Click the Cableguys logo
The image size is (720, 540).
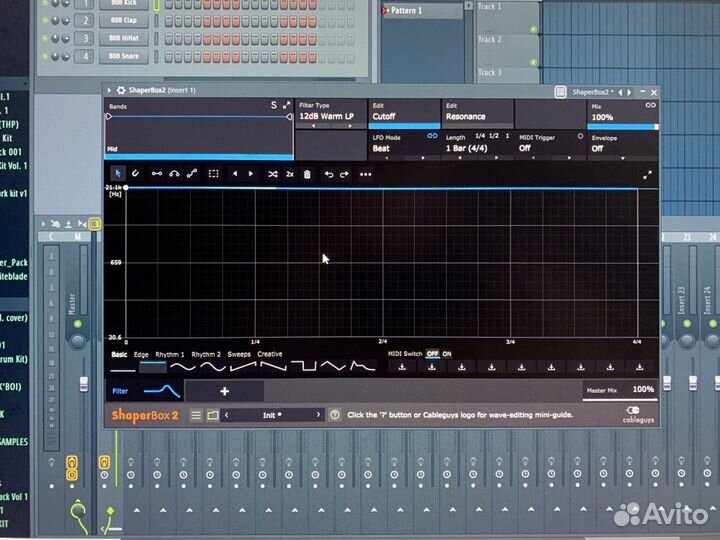pos(638,415)
